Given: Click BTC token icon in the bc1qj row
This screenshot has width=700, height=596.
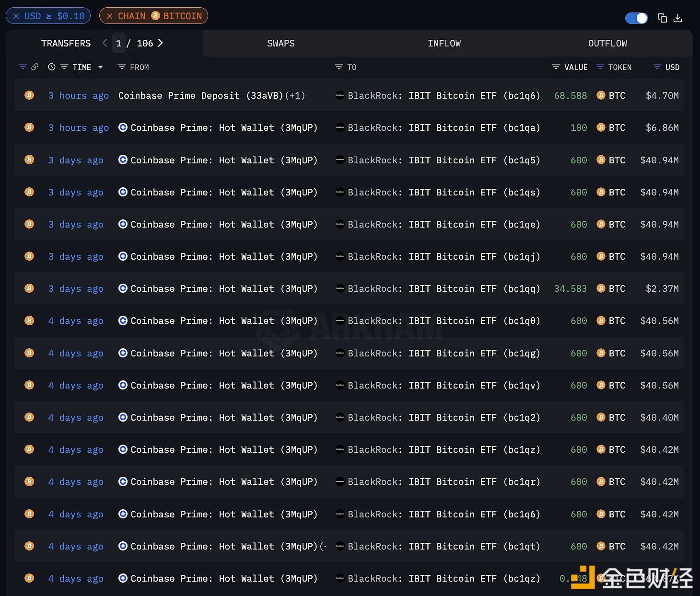Looking at the screenshot, I should tap(601, 256).
